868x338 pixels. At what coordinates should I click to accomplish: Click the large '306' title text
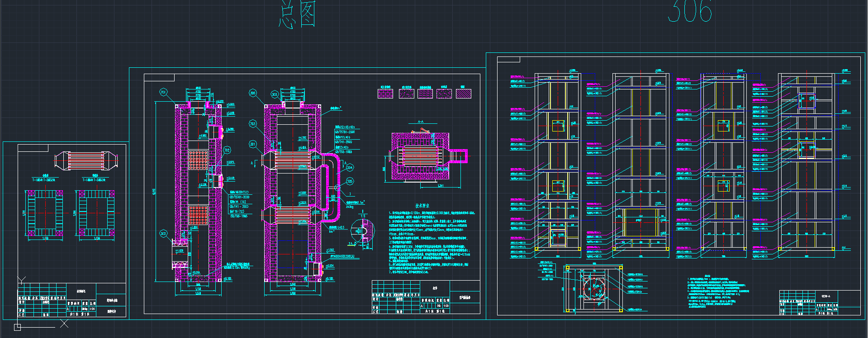coord(690,12)
